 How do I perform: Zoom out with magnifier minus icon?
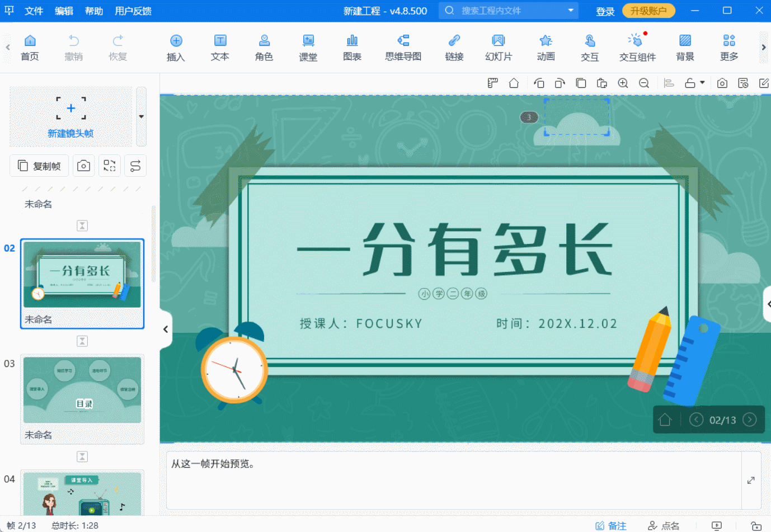[644, 83]
